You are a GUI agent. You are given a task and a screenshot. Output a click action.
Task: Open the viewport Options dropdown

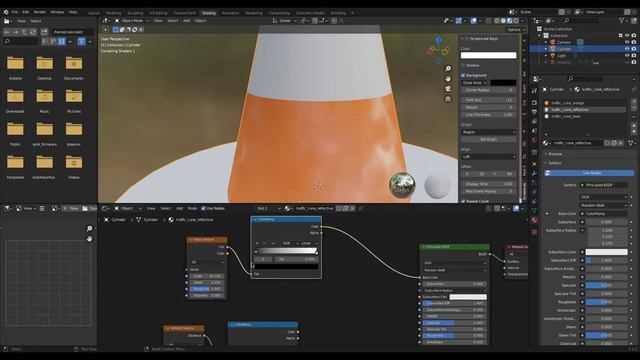click(516, 30)
